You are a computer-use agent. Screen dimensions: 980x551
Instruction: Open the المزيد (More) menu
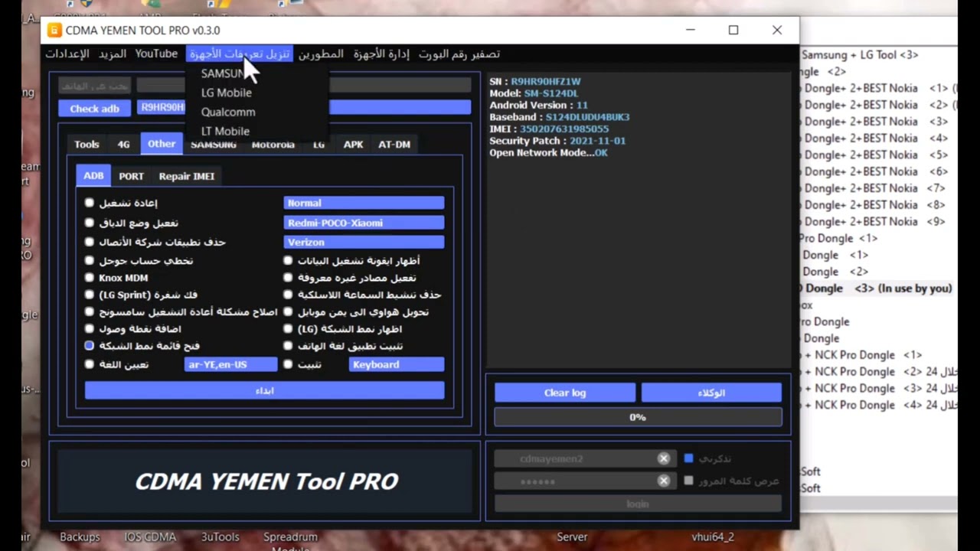point(113,54)
